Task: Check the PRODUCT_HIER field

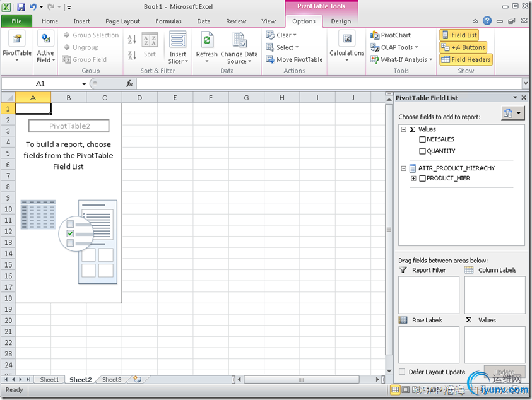Action: (x=422, y=179)
